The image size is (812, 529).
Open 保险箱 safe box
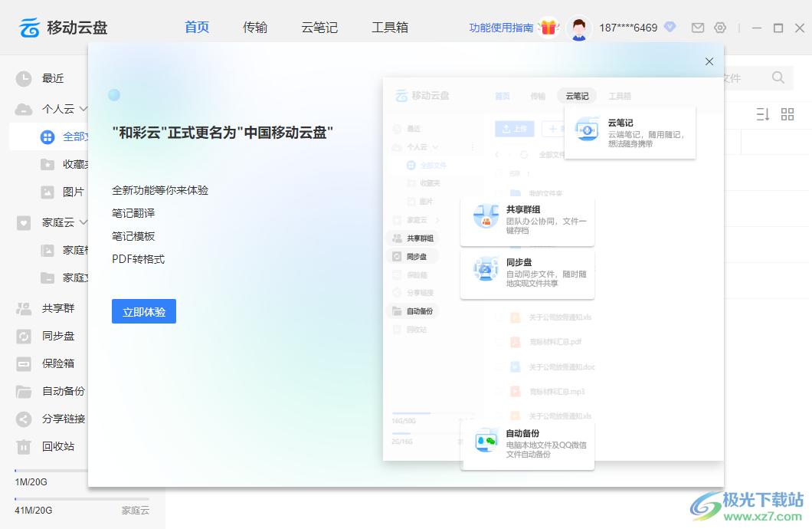[x=57, y=363]
